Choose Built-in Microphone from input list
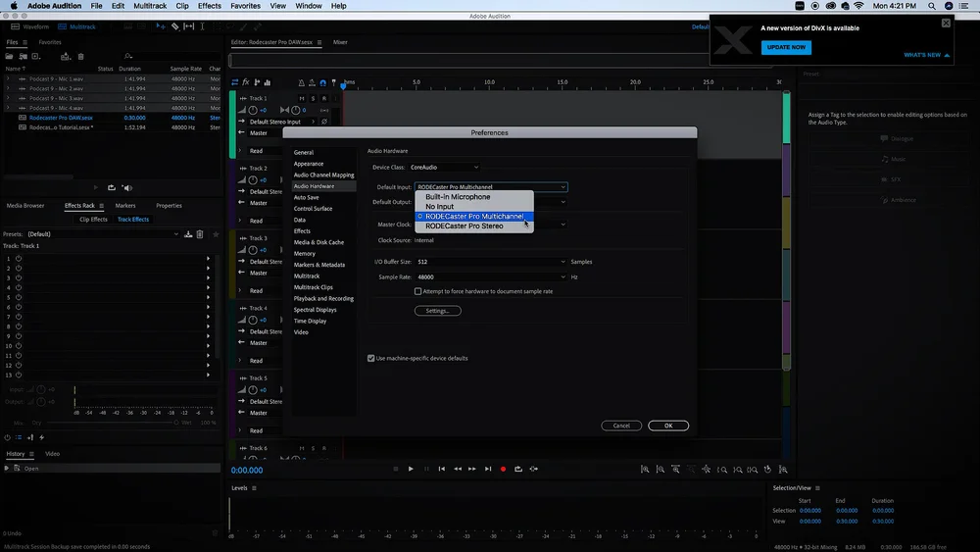This screenshot has height=552, width=980. [474, 196]
